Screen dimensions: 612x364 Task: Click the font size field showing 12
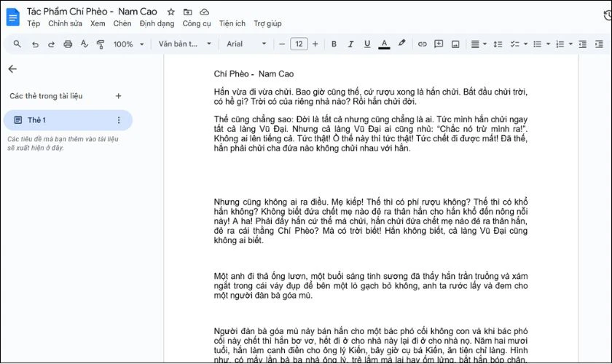point(299,44)
